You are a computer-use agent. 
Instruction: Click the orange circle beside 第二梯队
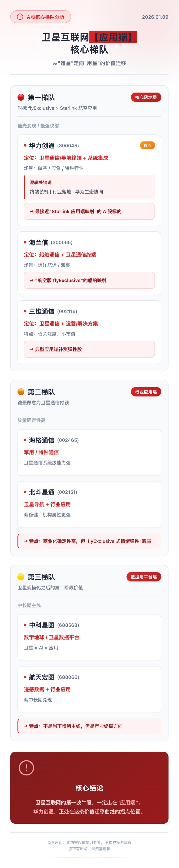coord(21,392)
